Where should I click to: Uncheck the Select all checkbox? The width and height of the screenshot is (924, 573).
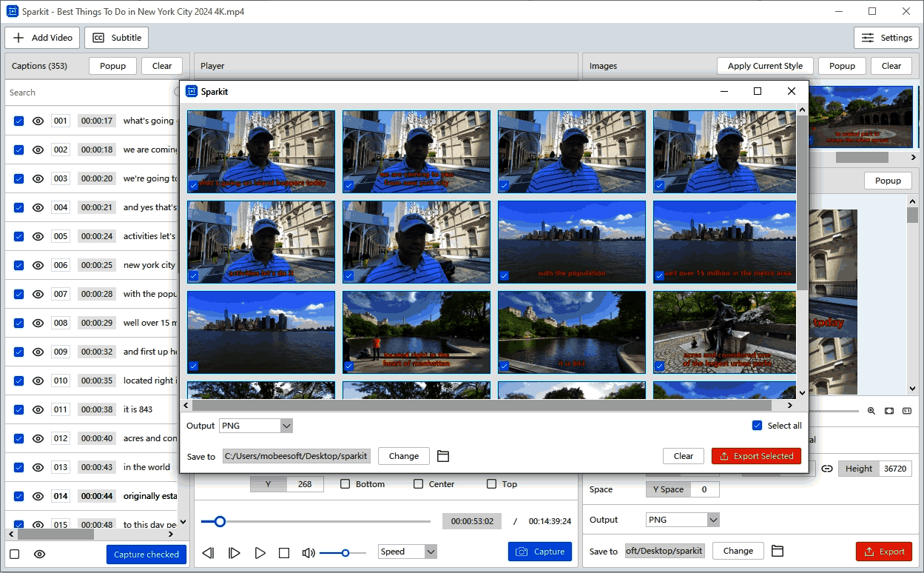click(757, 426)
